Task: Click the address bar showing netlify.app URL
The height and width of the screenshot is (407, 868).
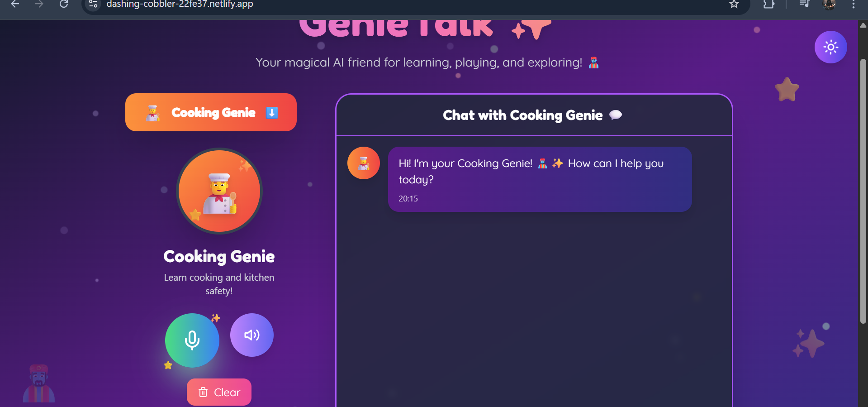Action: coord(407,5)
